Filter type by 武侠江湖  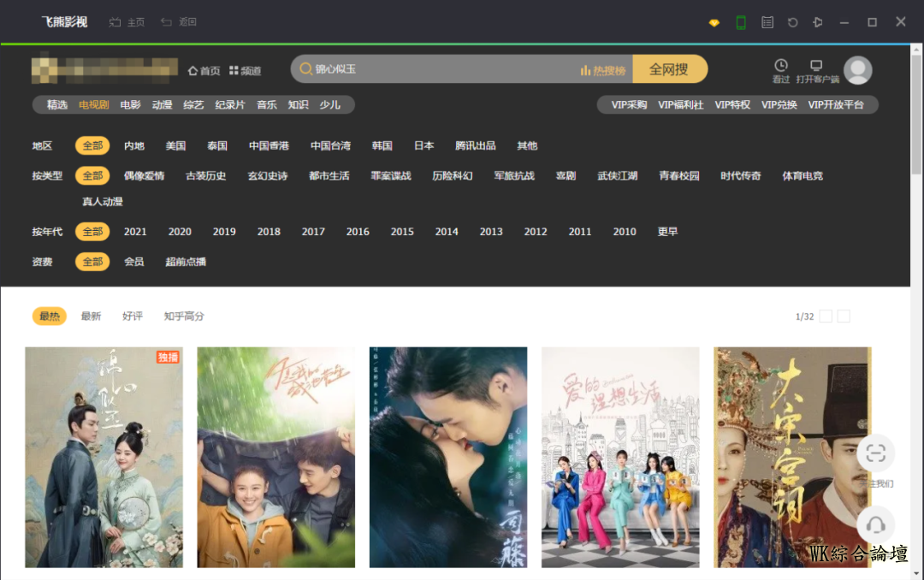[x=618, y=175]
